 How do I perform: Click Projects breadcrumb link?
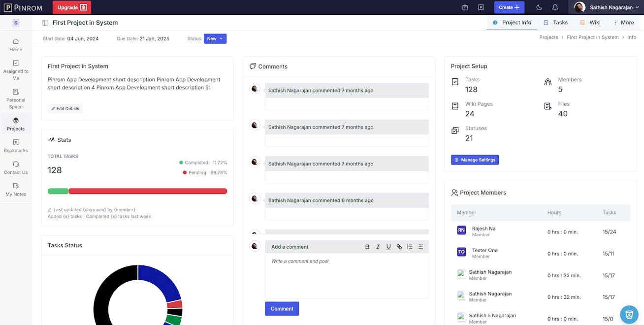pos(548,37)
